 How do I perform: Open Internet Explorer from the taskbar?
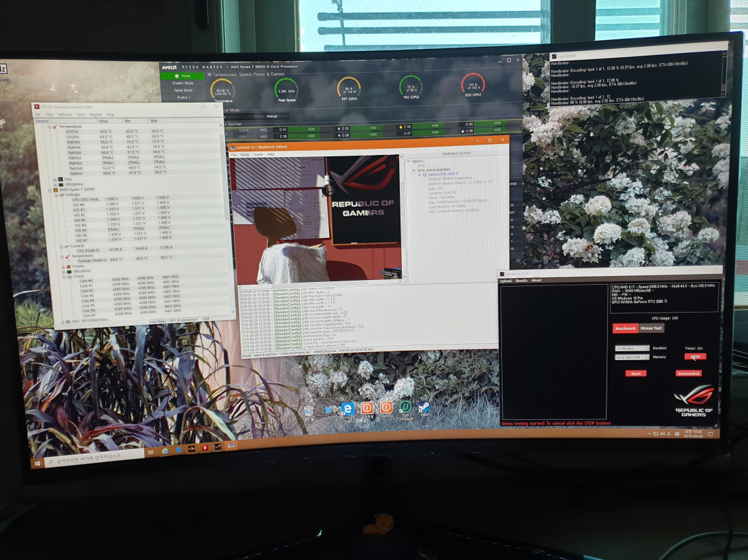[x=165, y=451]
